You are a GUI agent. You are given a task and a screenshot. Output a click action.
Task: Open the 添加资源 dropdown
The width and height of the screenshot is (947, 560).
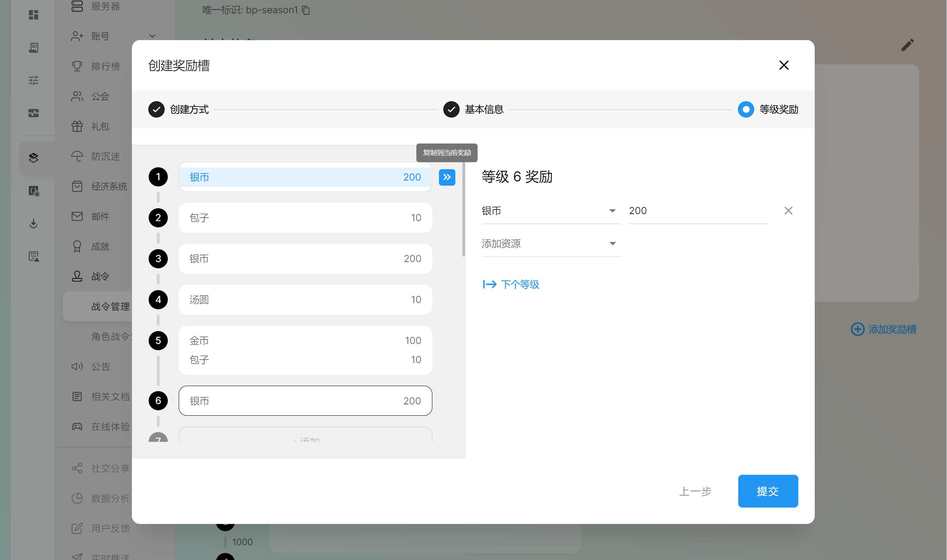(x=551, y=244)
